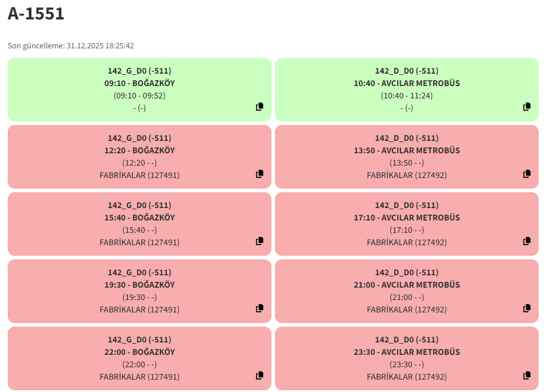Screen dimensions: 544x392
Task: Open the 13:50 Avcılar Metrobüs trip card
Action: (x=407, y=157)
